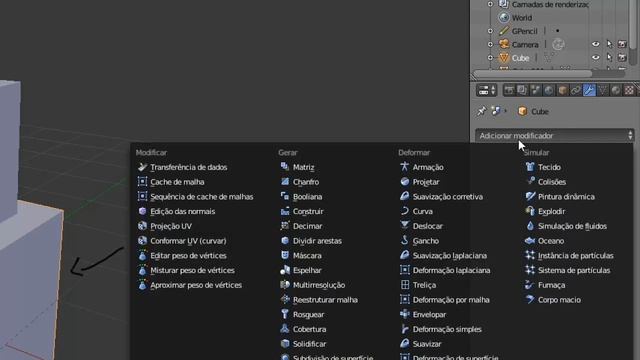
Task: Toggle Camera visibility eye in outliner
Action: tap(596, 44)
